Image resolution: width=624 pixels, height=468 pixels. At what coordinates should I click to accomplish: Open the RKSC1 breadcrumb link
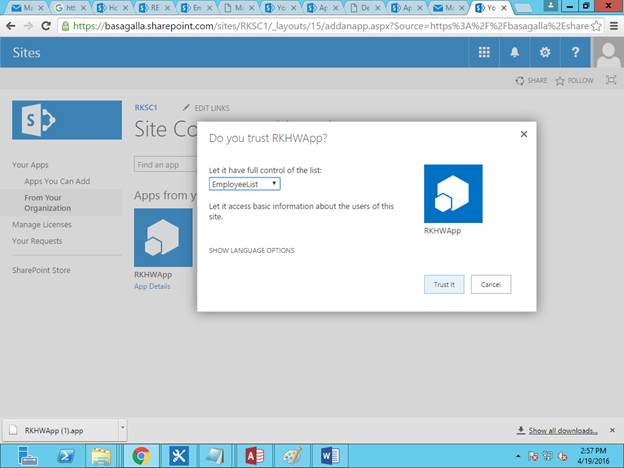click(x=146, y=107)
